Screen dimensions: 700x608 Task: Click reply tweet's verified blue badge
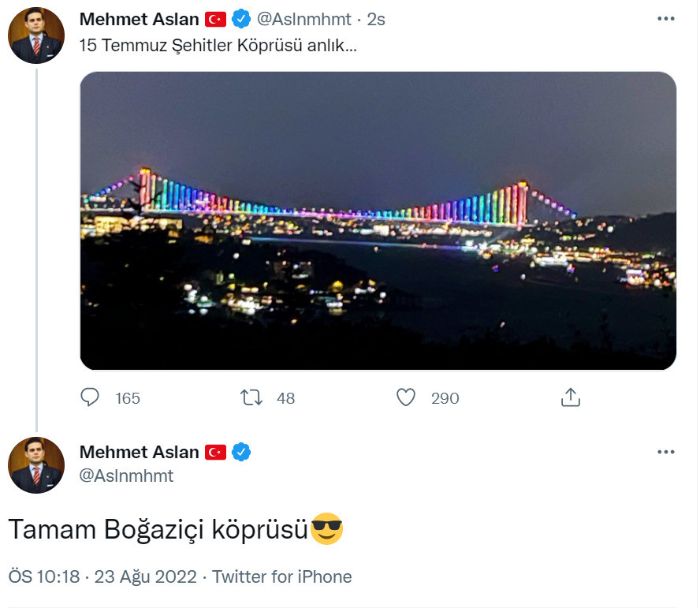241,452
